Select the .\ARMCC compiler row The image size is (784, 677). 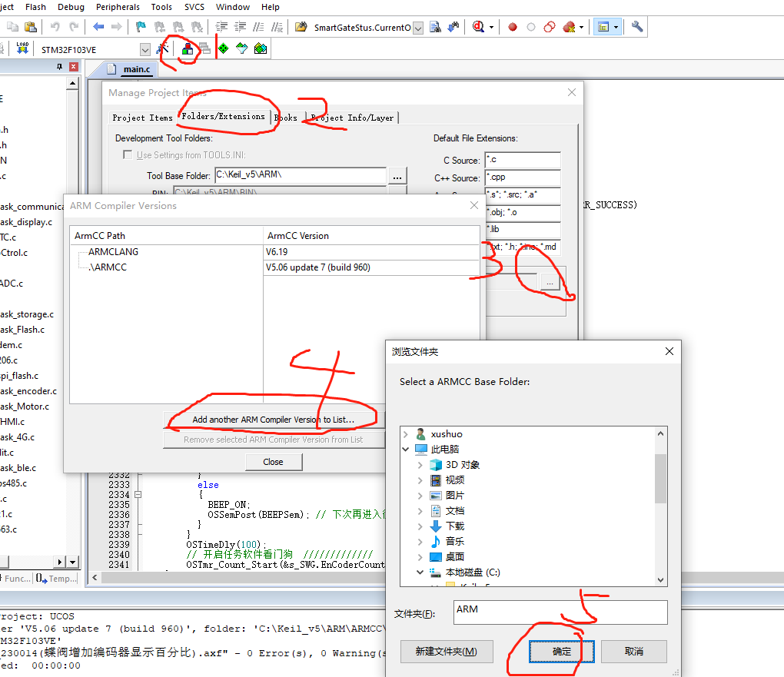tap(274, 267)
